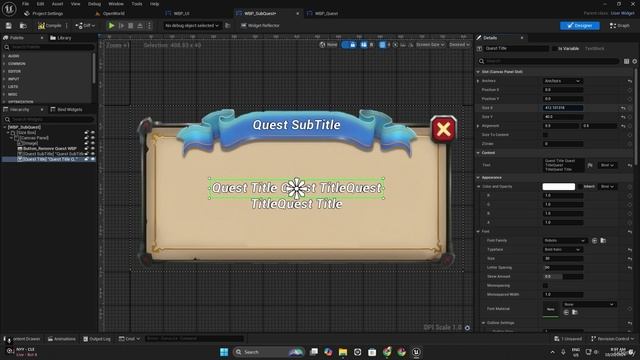Save the current widget blueprint
The height and width of the screenshot is (360, 640).
pyautogui.click(x=9, y=26)
